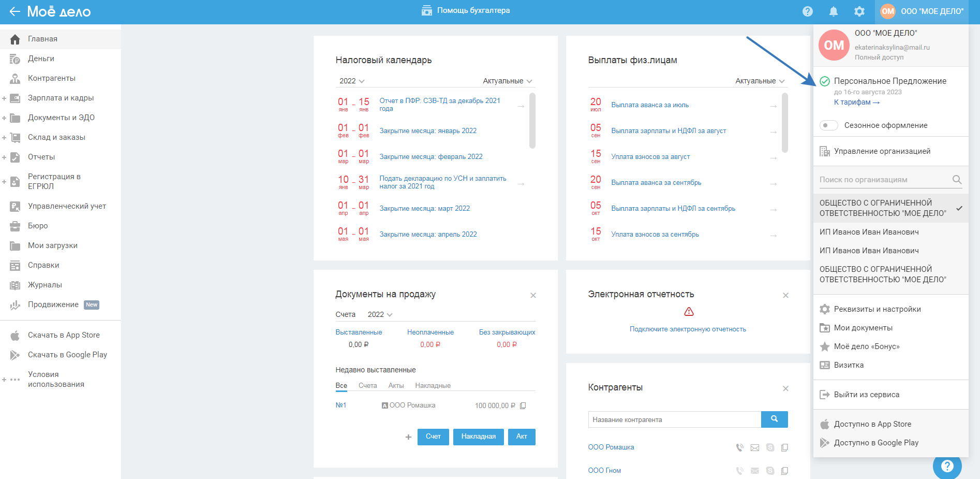The width and height of the screenshot is (980, 479).
Task: Click the back arrow icon in header
Action: (x=14, y=11)
